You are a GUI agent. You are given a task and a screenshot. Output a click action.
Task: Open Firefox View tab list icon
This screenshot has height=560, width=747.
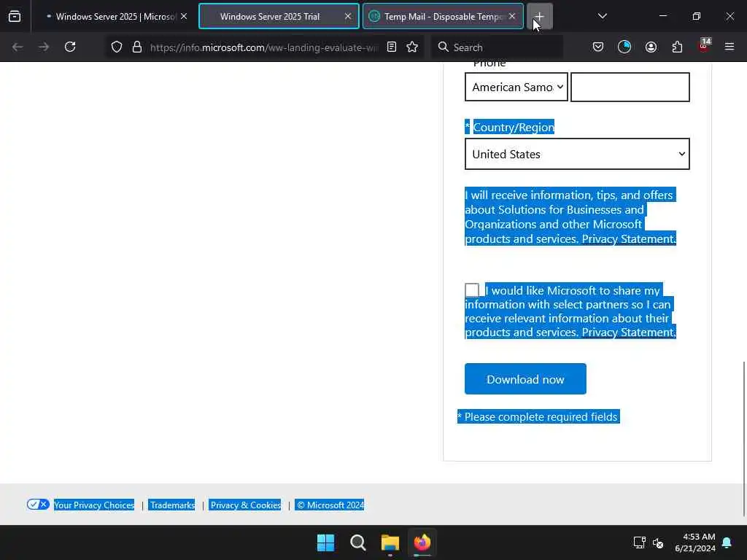click(x=15, y=16)
